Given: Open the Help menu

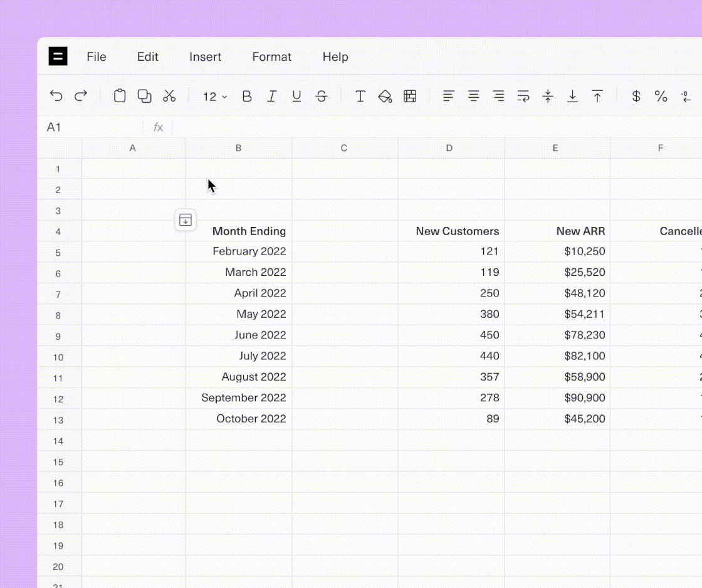Looking at the screenshot, I should (x=335, y=57).
